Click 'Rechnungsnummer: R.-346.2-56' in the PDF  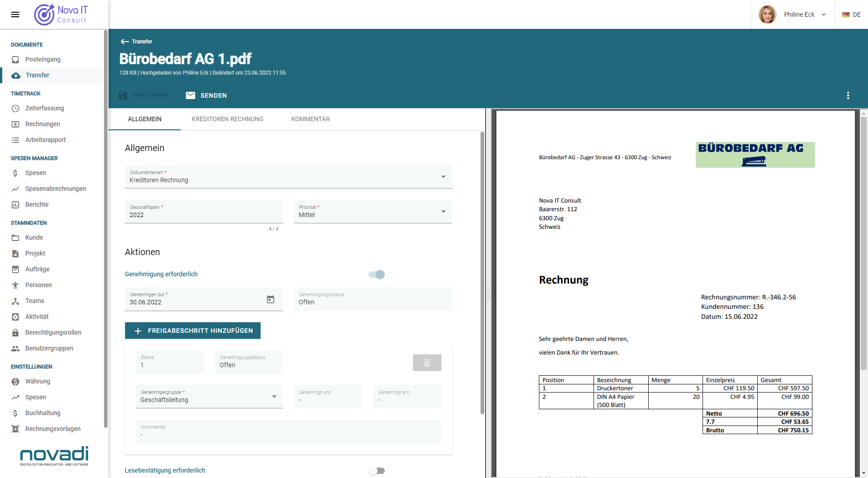(x=748, y=298)
